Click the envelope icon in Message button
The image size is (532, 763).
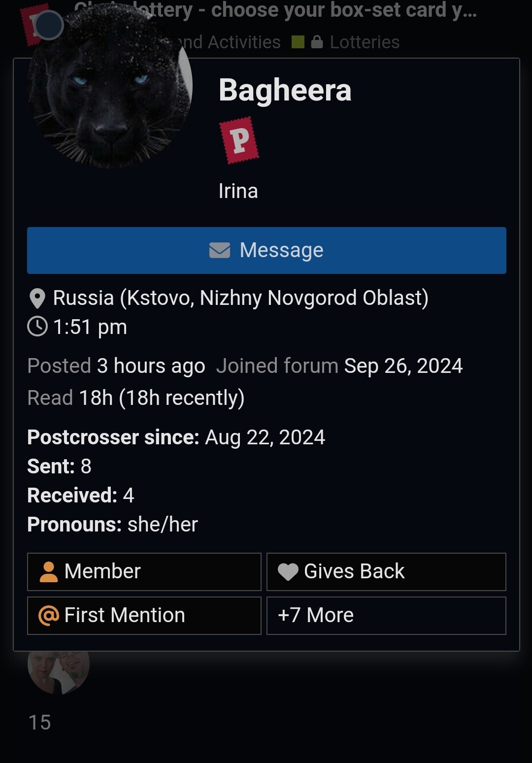[x=220, y=250]
